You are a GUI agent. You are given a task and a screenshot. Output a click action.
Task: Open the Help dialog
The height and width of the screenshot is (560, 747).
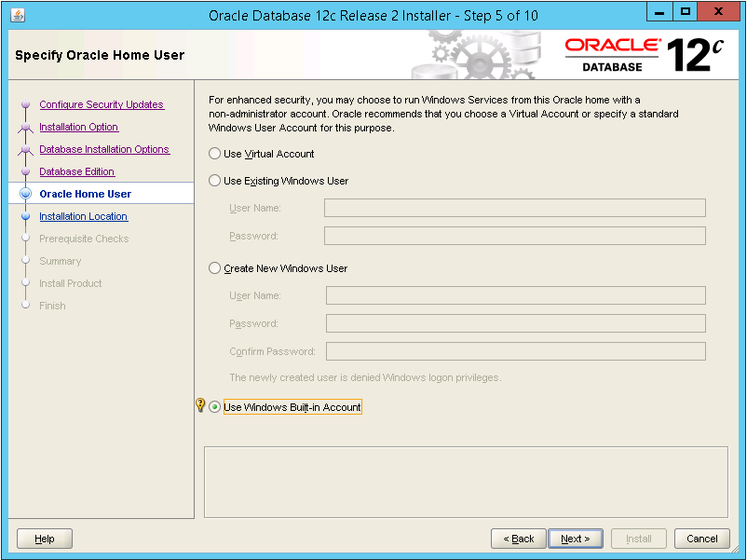click(45, 539)
